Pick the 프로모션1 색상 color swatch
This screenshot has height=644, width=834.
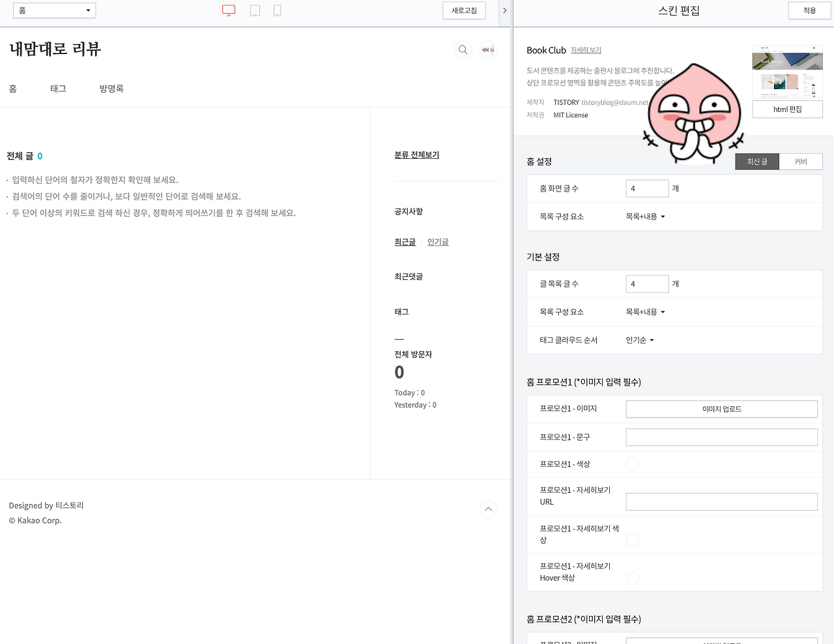(631, 464)
